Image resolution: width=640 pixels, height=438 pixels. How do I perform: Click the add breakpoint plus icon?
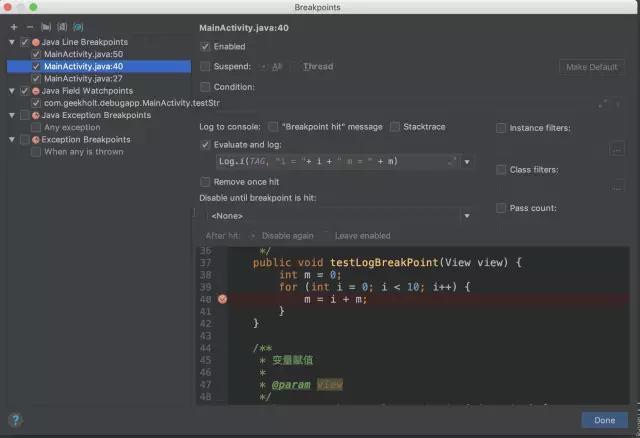point(14,27)
